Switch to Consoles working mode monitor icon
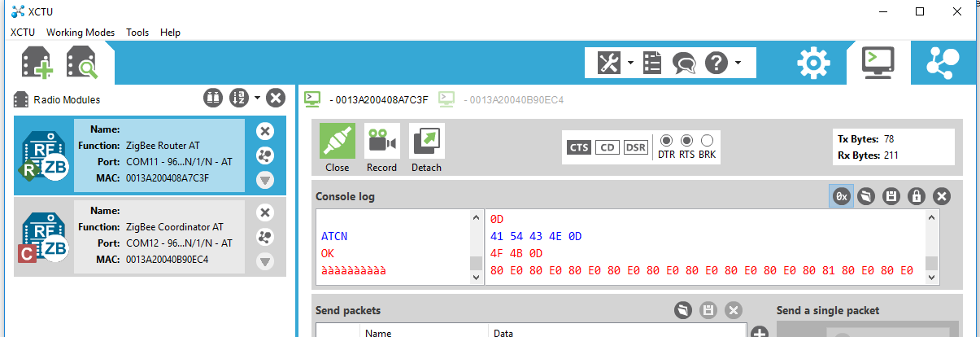 pyautogui.click(x=878, y=63)
